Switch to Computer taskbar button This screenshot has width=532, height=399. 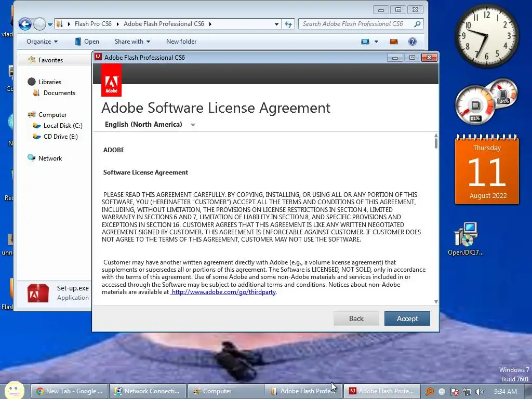click(x=226, y=391)
